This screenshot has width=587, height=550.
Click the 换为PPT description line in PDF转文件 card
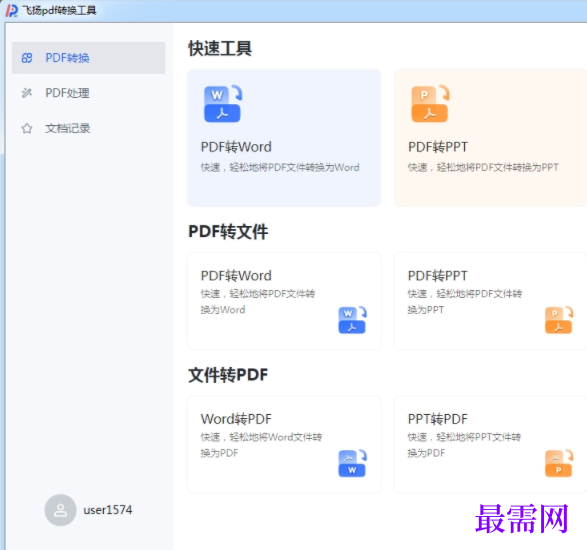[426, 310]
